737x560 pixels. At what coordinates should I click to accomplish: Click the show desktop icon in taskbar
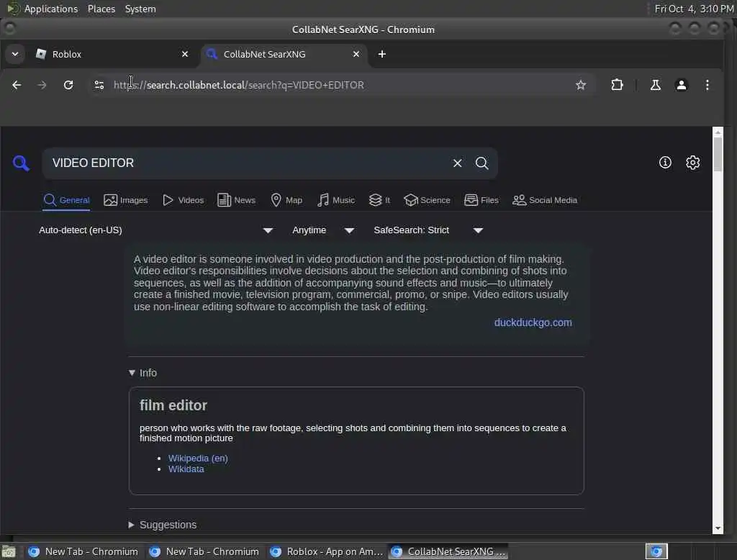coord(9,551)
